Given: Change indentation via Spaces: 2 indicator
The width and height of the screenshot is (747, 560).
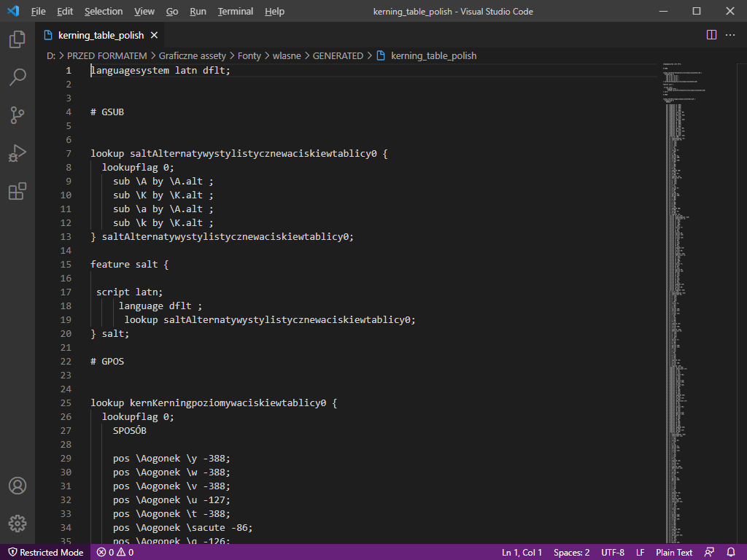Looking at the screenshot, I should 571,552.
